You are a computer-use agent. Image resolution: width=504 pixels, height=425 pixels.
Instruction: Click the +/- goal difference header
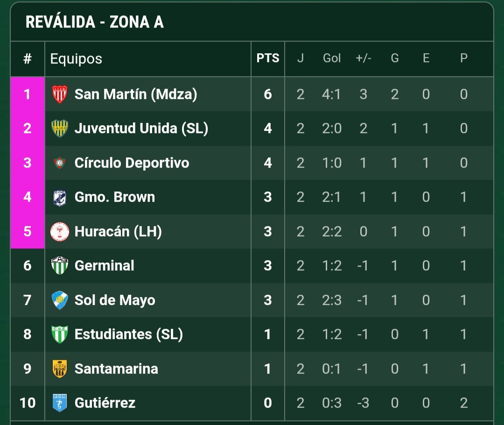tap(364, 58)
